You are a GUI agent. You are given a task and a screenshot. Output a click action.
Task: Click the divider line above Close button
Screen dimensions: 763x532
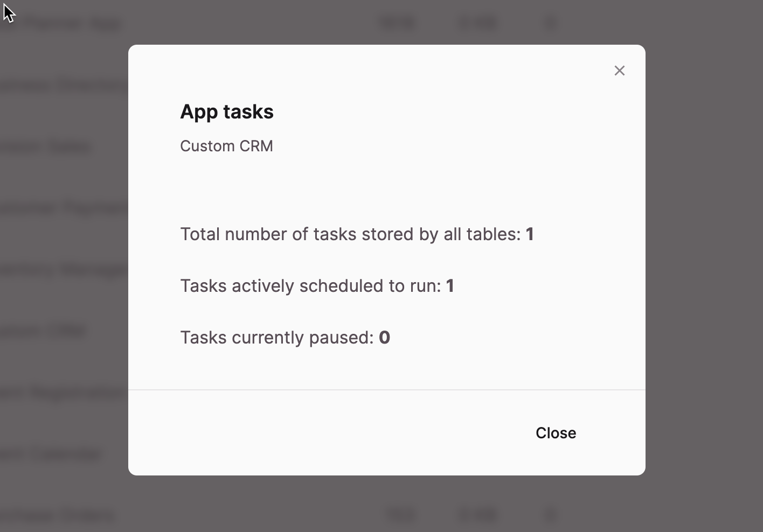coord(387,389)
